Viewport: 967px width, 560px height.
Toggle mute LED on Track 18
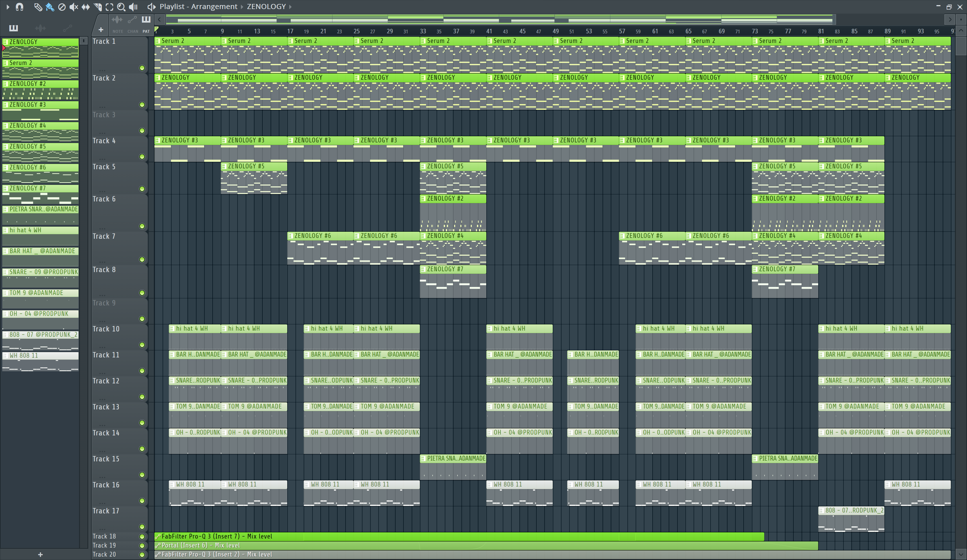coord(142,537)
